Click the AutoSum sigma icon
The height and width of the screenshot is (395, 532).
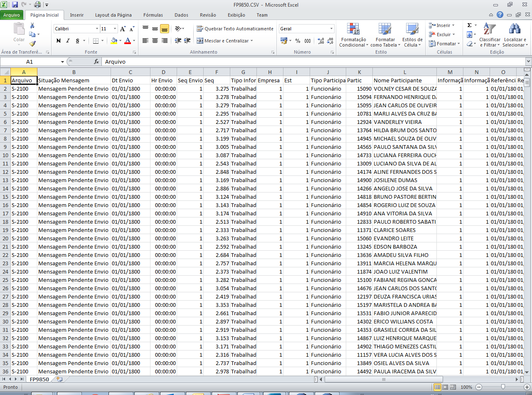(x=469, y=25)
